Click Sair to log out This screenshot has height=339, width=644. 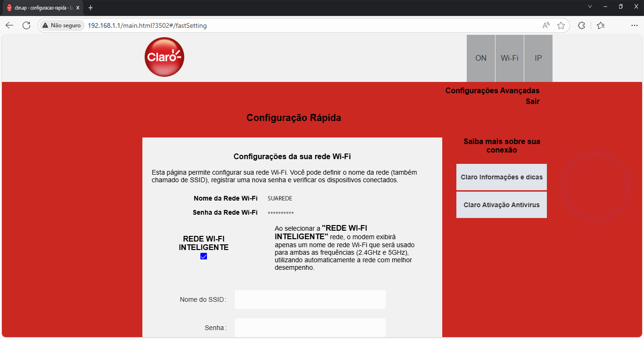click(x=533, y=102)
